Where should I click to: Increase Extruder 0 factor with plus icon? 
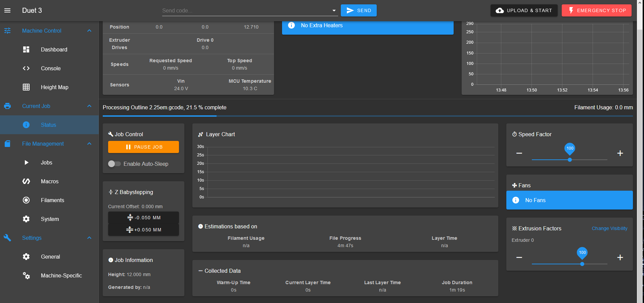tap(620, 258)
